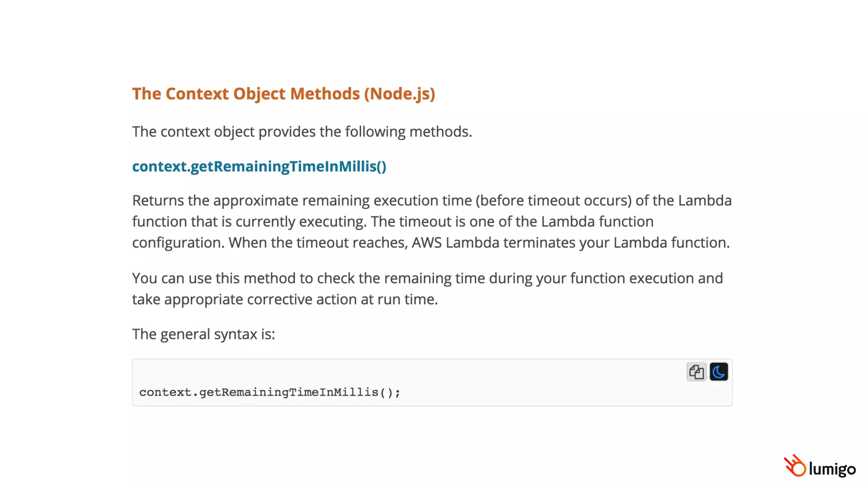Toggle the dark theme moon button

pyautogui.click(x=719, y=372)
